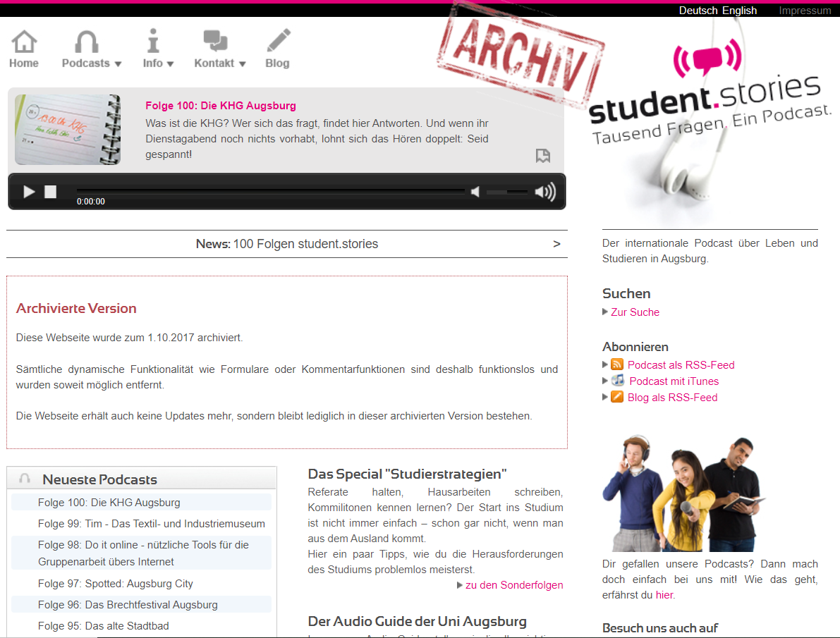Click the heading Das Special "Studierstrategien"

point(407,474)
